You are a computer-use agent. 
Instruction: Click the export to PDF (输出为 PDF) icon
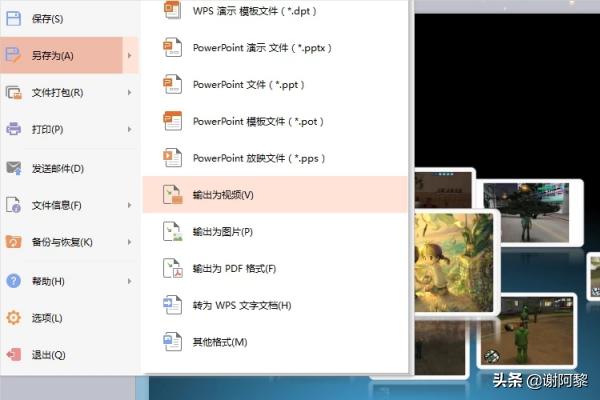173,268
